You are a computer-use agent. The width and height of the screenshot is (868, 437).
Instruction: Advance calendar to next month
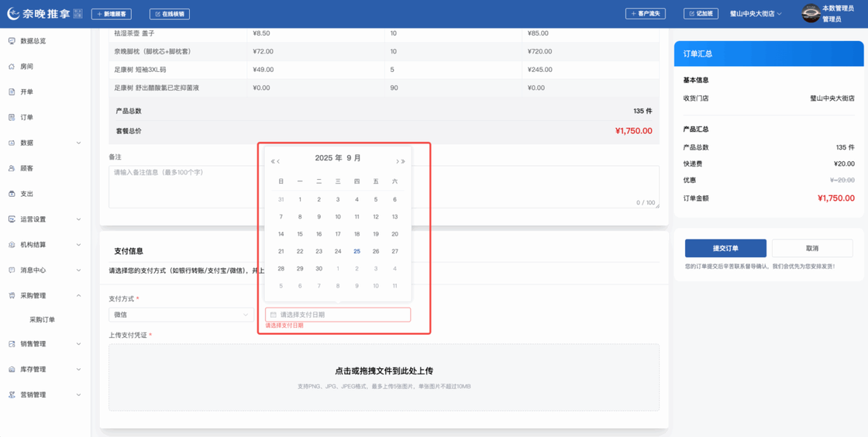pos(398,161)
